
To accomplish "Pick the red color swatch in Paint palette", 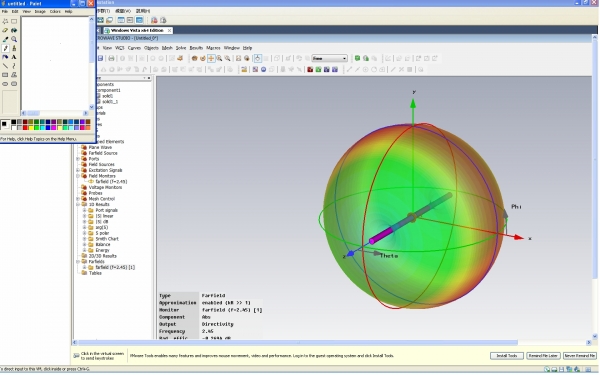I will tap(25, 127).
